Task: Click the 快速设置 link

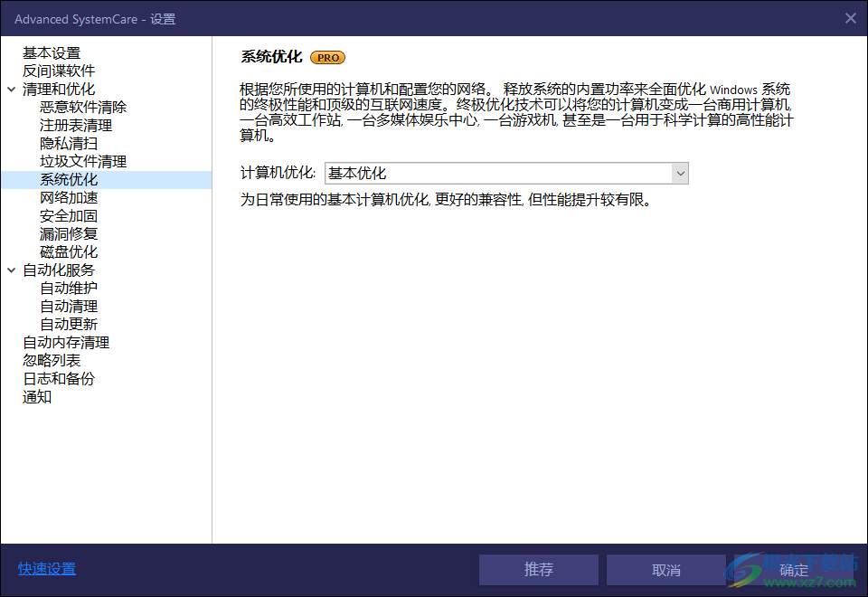Action: pyautogui.click(x=46, y=569)
